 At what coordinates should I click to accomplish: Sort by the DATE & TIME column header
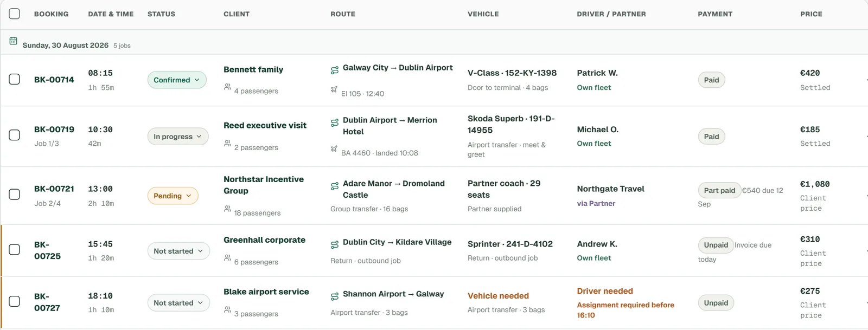pos(111,14)
